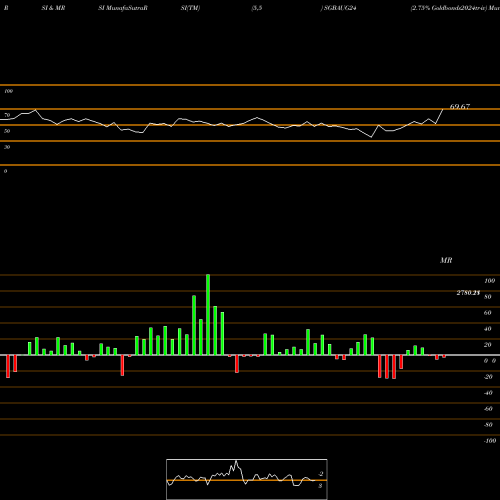Screen dimensions: 500x500
Task: Click the MR axis label -40
Action: click(488, 393)
